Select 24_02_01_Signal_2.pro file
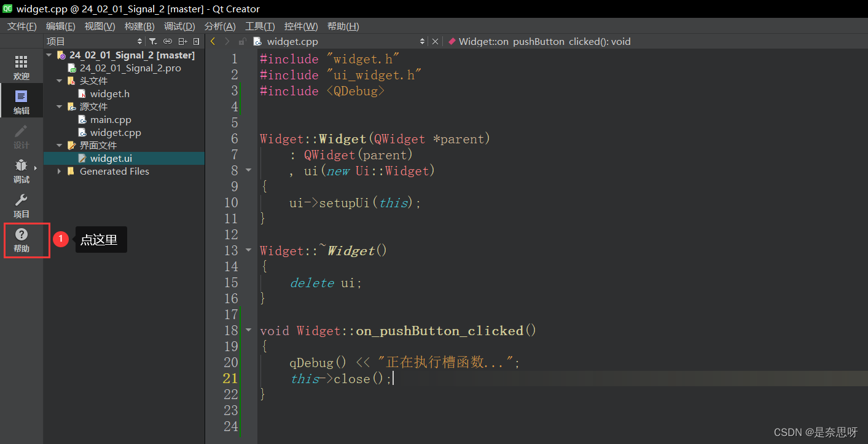This screenshot has height=444, width=868. click(130, 68)
